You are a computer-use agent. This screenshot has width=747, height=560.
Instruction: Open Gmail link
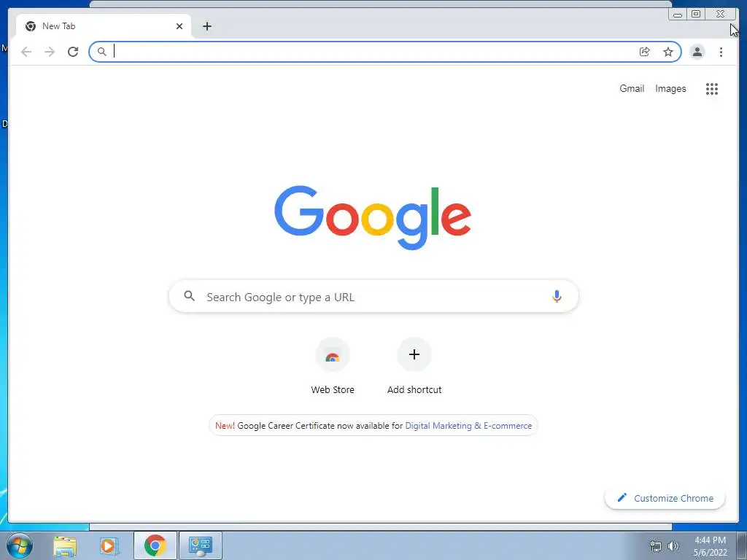[x=632, y=88]
